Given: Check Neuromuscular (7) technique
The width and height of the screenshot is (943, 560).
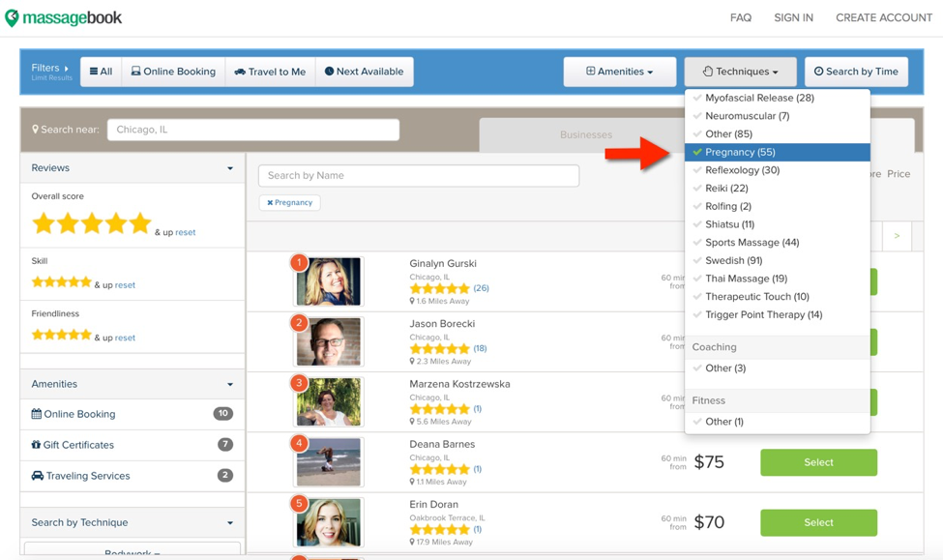Looking at the screenshot, I should [x=777, y=116].
